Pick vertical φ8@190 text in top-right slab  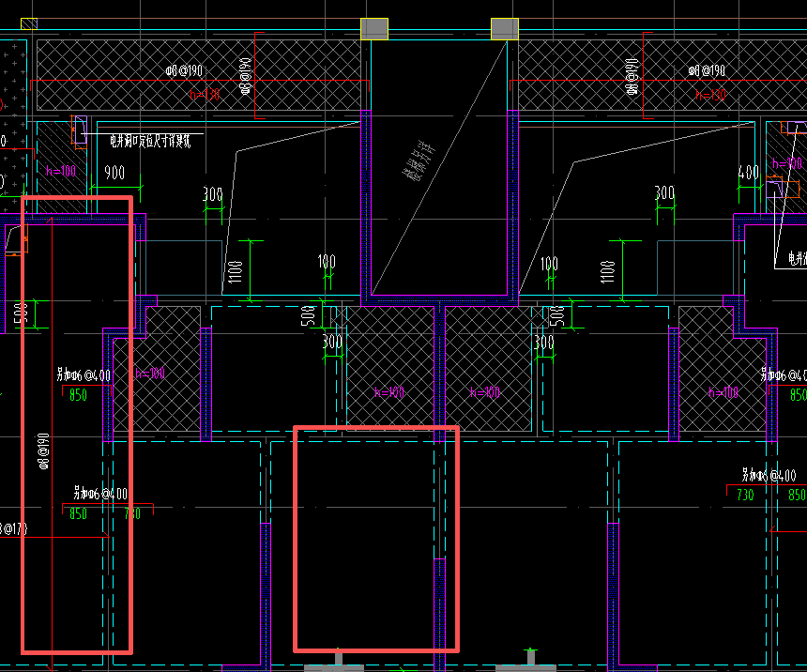[x=632, y=77]
